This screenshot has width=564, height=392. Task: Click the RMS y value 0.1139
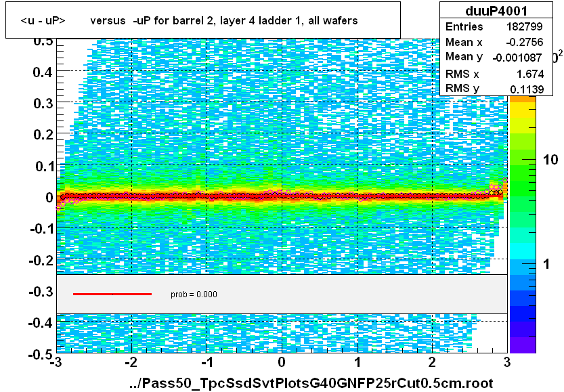[x=527, y=89]
